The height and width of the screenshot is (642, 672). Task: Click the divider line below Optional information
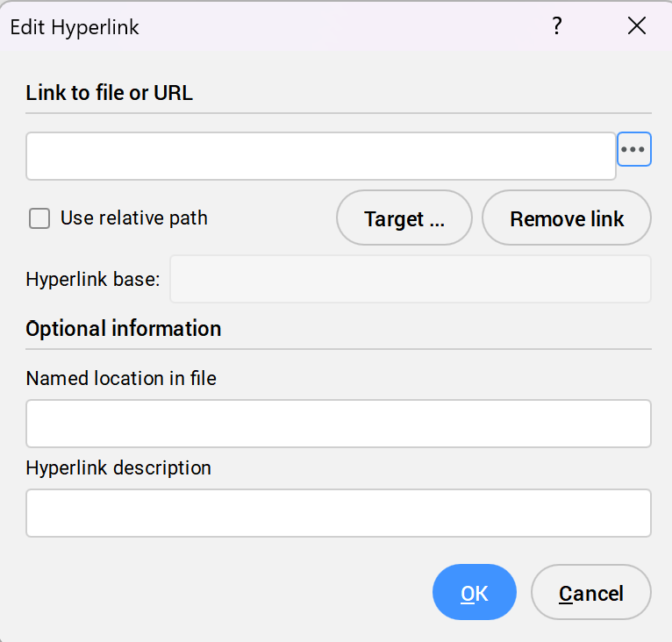338,349
